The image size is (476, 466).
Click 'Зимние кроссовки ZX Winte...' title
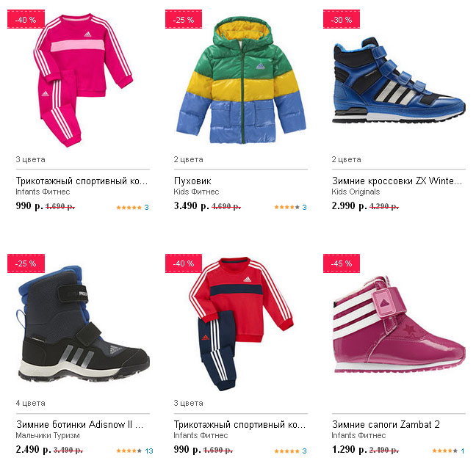tap(397, 181)
